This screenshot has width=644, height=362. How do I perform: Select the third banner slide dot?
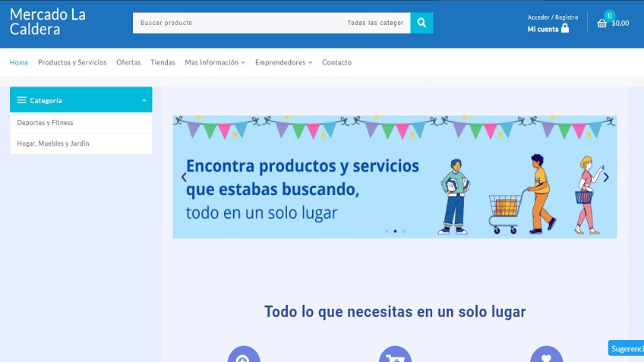pyautogui.click(x=404, y=231)
